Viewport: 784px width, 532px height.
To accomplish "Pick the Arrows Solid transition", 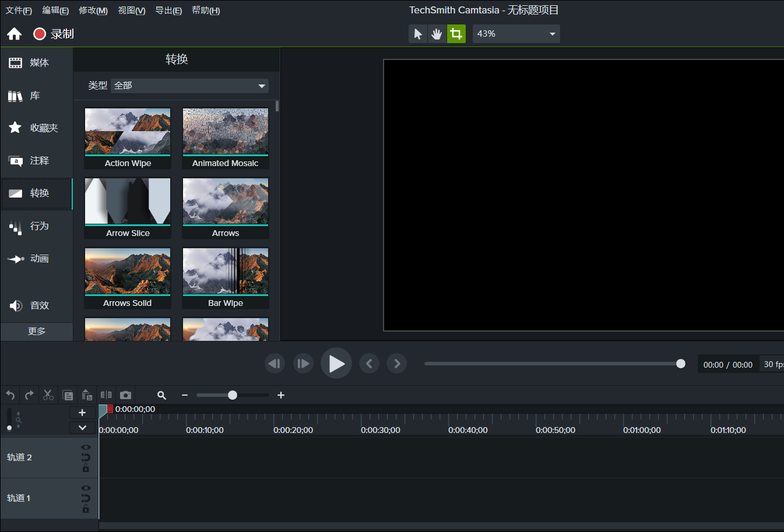I will pos(128,279).
